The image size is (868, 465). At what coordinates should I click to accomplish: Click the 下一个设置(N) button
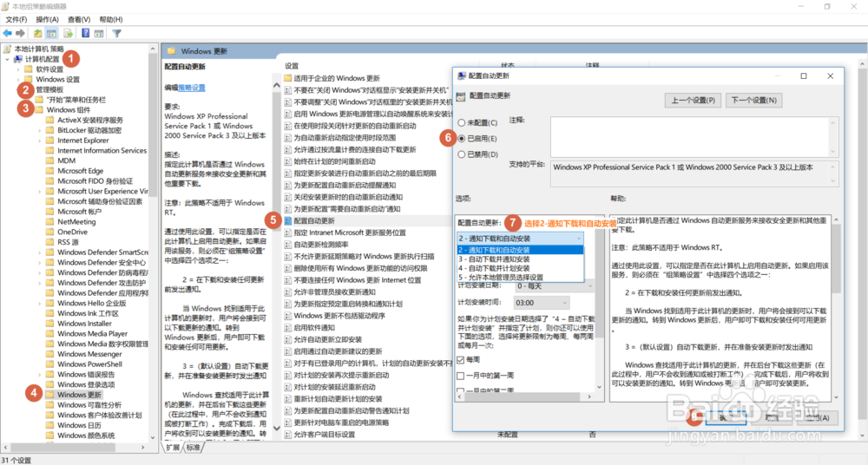tap(753, 100)
